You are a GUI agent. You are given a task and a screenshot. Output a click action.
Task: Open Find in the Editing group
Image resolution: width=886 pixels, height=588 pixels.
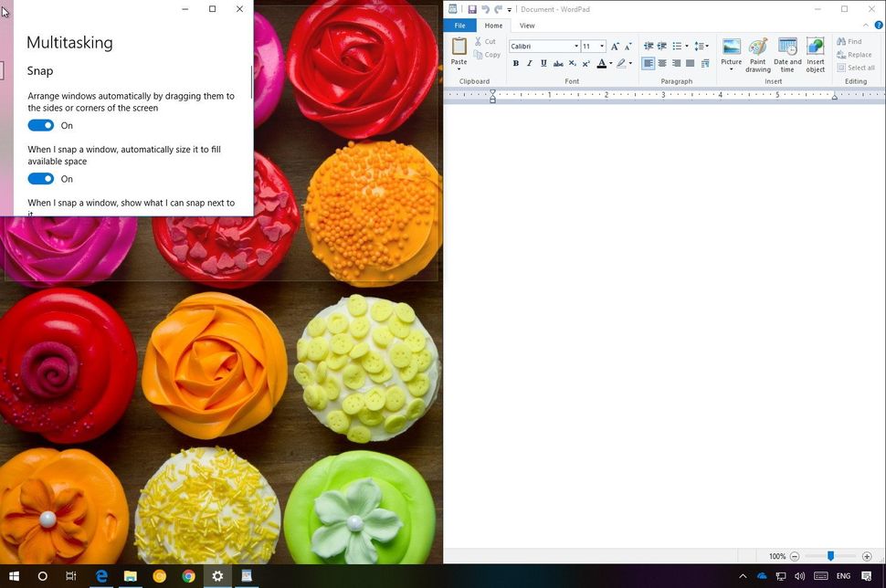point(850,41)
